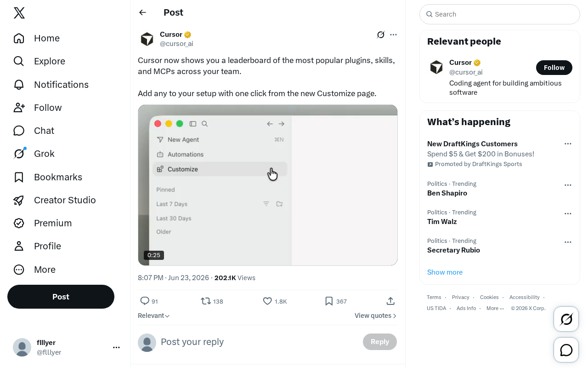Focus the Search input field
Viewport: 588px width, 368px height.
(500, 14)
